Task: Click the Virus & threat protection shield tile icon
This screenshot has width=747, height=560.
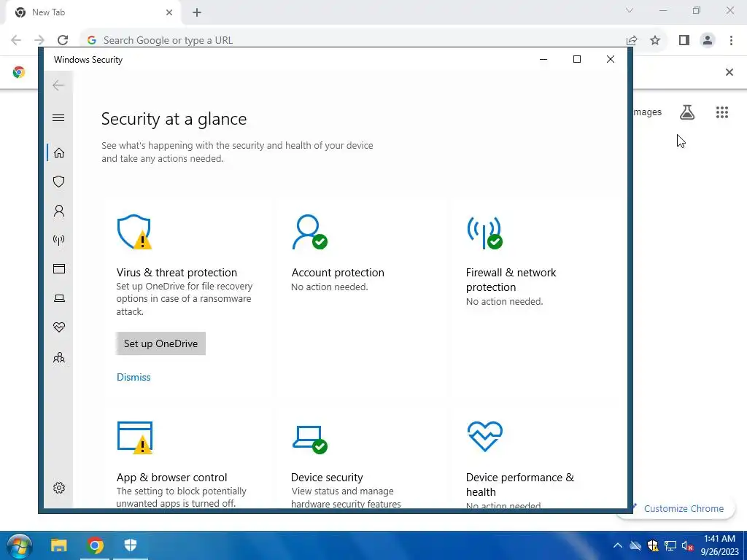Action: (134, 232)
